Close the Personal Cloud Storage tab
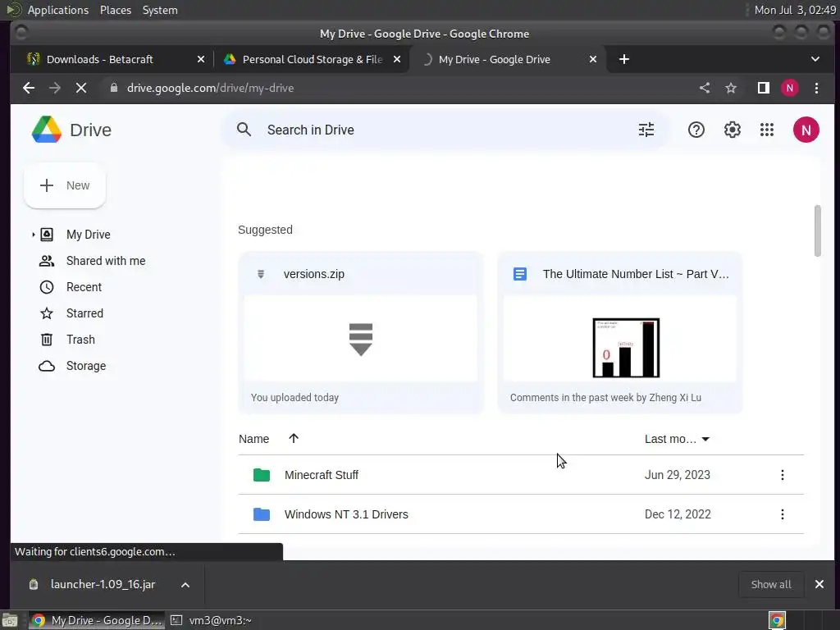 [x=397, y=59]
